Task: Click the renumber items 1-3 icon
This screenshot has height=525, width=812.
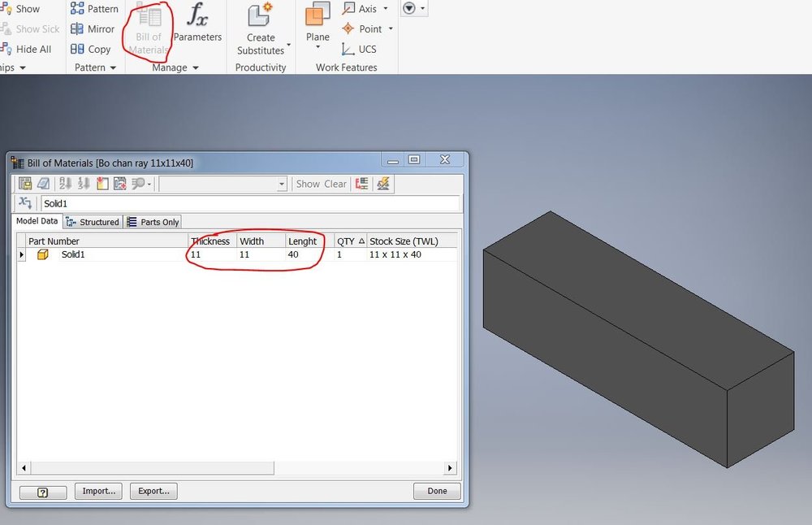Action: tap(84, 184)
